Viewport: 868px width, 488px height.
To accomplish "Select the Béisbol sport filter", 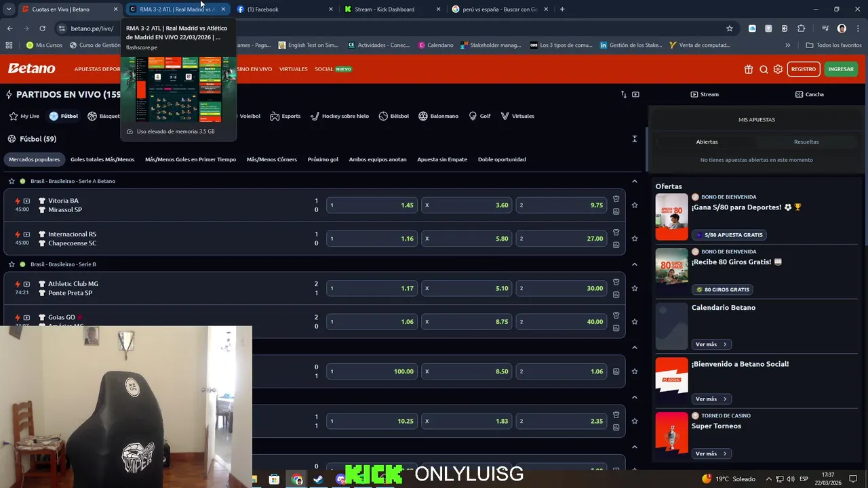I will pyautogui.click(x=394, y=116).
